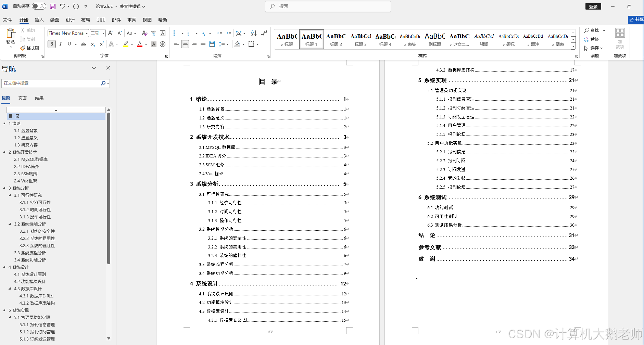Open the font name dropdown
This screenshot has height=345, width=644.
pyautogui.click(x=87, y=33)
